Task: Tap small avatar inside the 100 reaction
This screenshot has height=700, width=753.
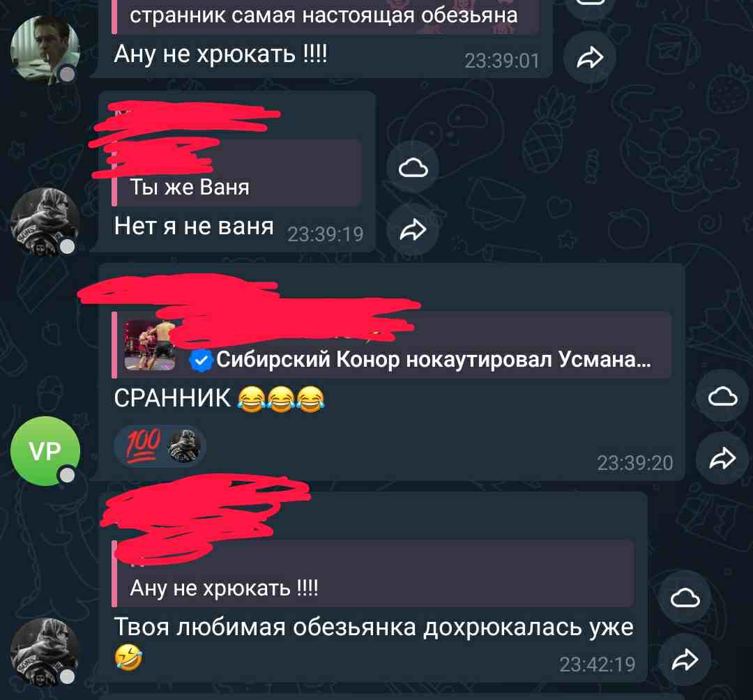Action: point(184,446)
